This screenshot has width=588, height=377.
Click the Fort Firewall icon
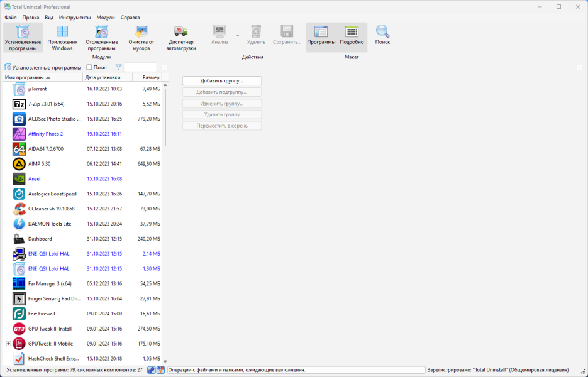(19, 314)
